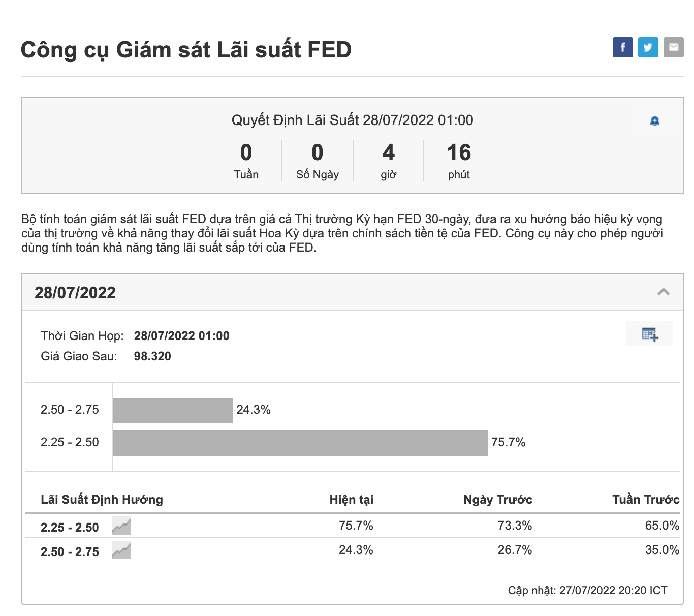Click the 98.320 futures price value
Screen dimensions: 694x616
click(152, 356)
